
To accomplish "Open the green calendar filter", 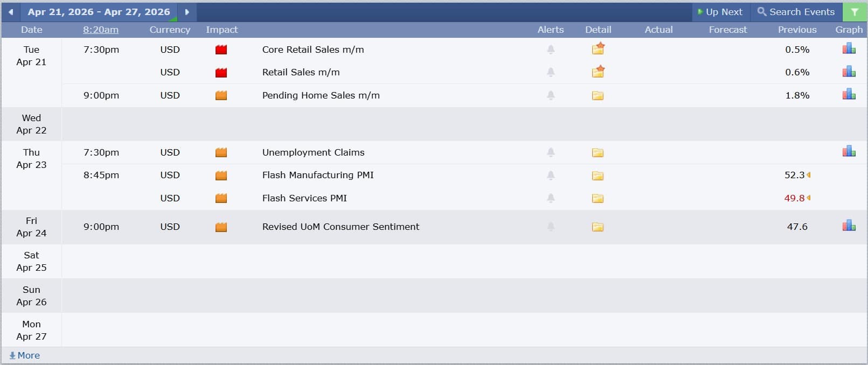I will [x=855, y=12].
